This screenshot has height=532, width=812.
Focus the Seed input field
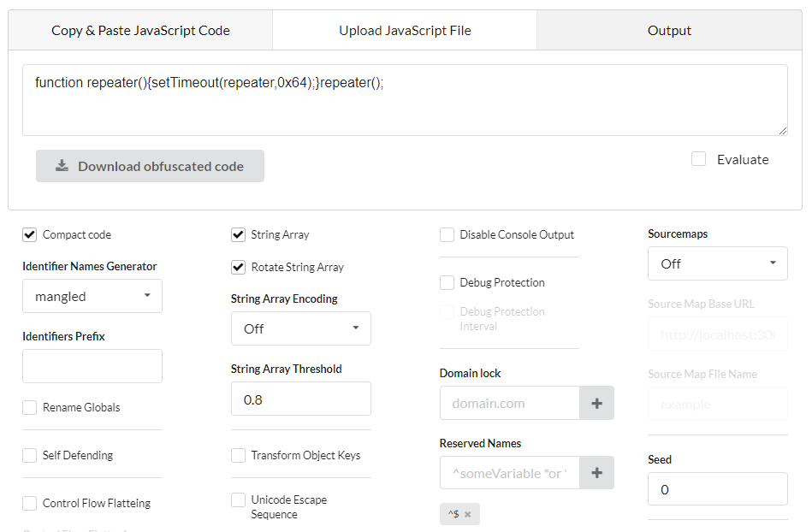tap(718, 489)
